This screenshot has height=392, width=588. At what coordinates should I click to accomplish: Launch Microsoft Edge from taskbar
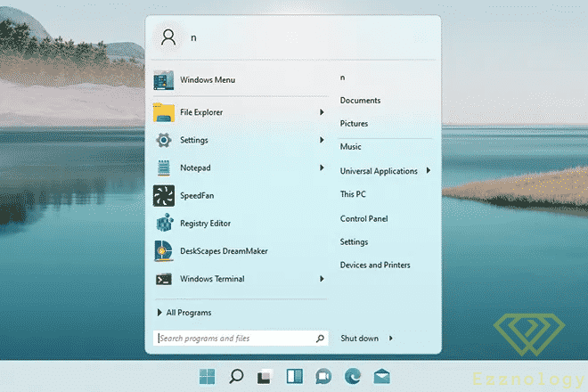353,376
